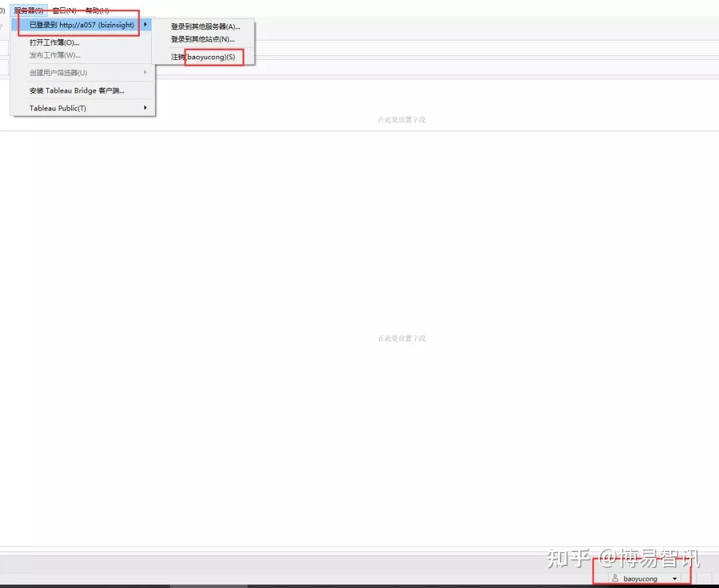The width and height of the screenshot is (719, 588).
Task: Click the baoyucong status bar field
Action: (641, 578)
